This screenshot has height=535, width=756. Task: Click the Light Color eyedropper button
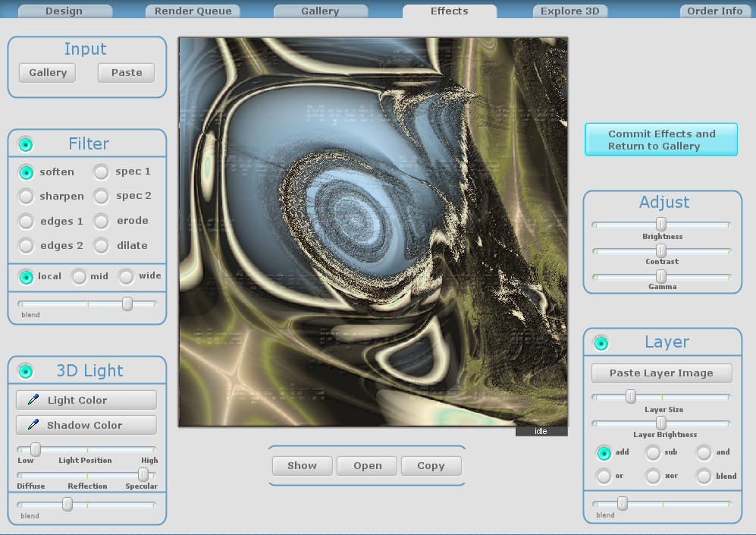[86, 400]
